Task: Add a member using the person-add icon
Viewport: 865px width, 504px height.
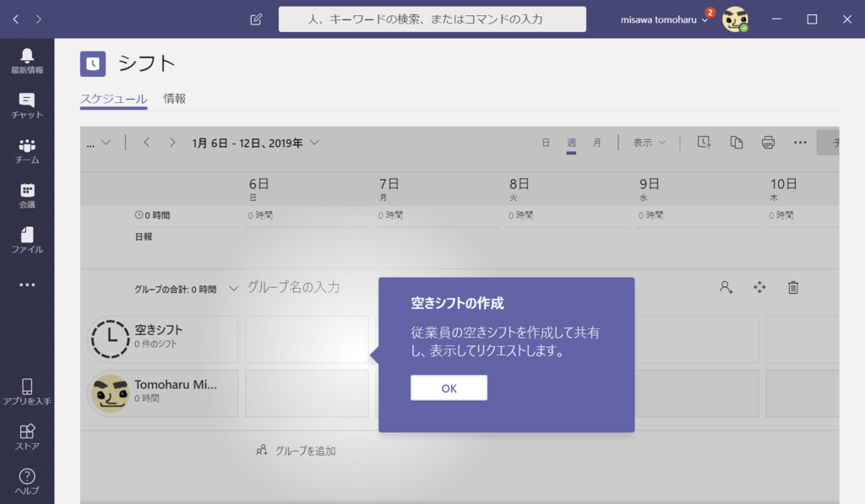Action: [x=725, y=287]
